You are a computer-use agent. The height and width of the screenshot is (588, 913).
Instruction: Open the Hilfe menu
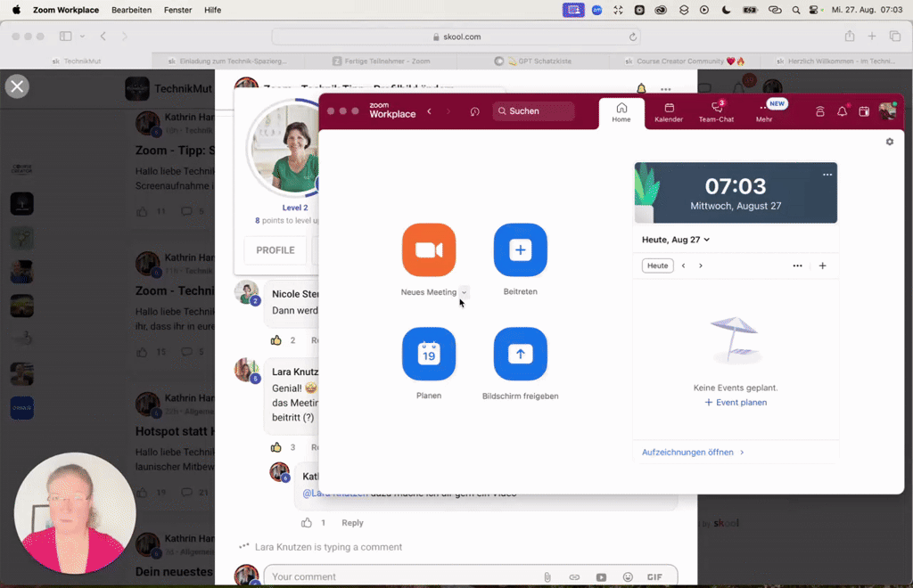tap(212, 10)
